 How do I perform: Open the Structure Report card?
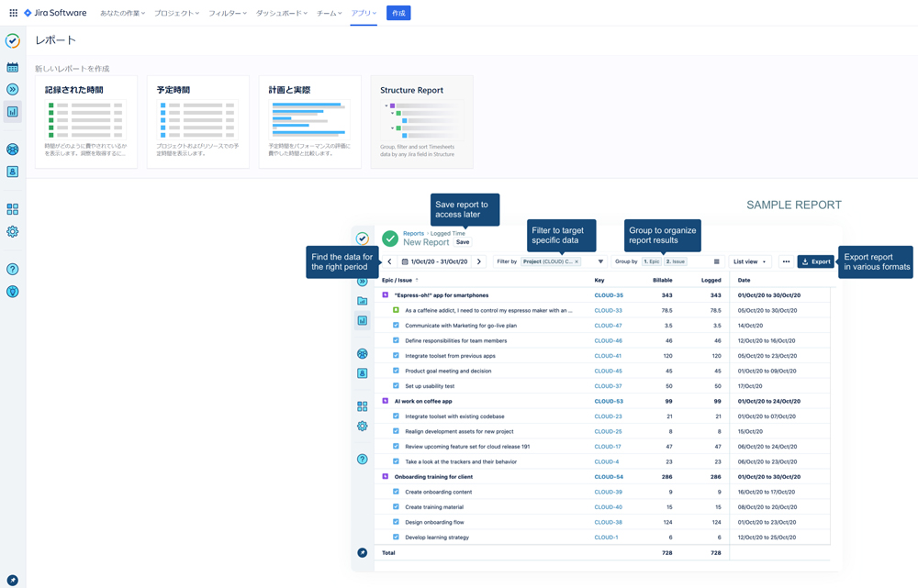click(421, 122)
